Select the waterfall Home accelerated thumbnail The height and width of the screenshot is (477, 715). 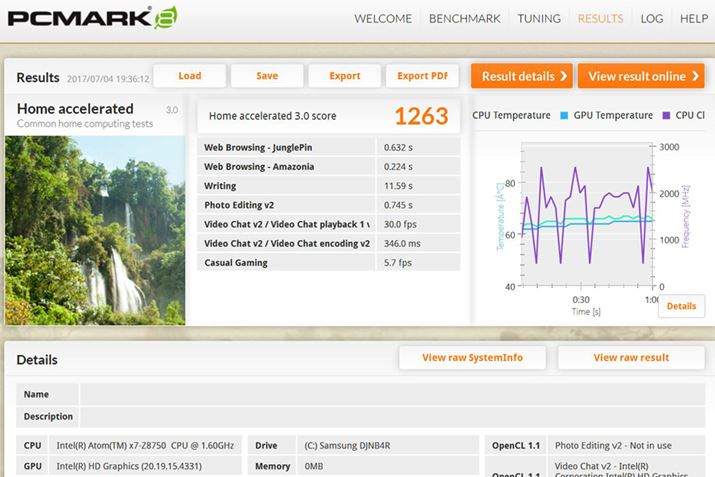(x=96, y=229)
